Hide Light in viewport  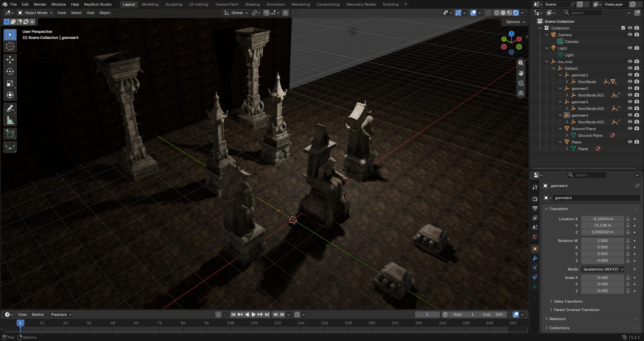[x=630, y=48]
